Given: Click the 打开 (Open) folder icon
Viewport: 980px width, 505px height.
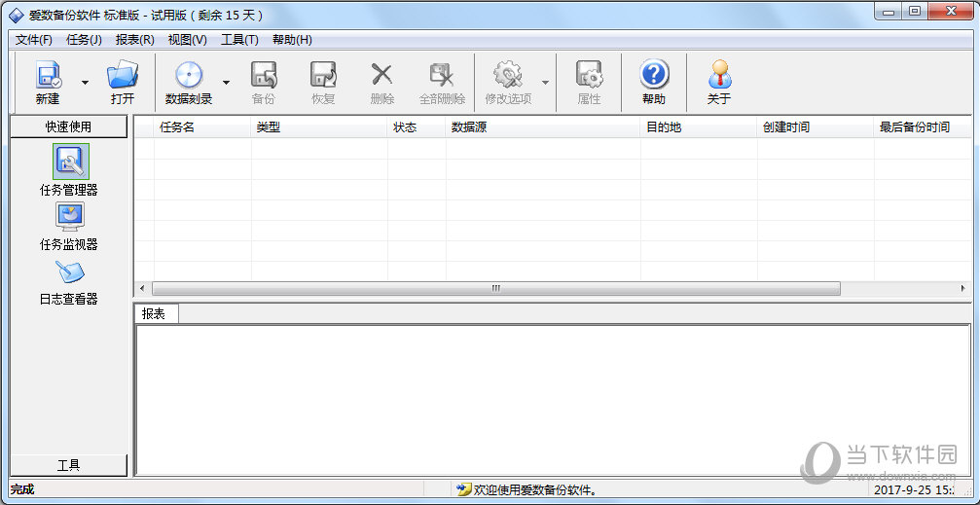Looking at the screenshot, I should click(x=123, y=75).
